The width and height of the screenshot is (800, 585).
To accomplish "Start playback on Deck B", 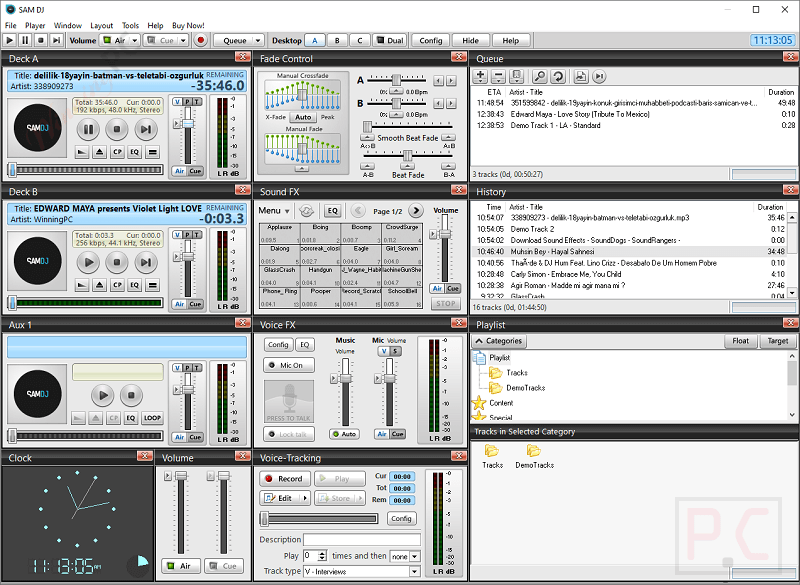I will (x=88, y=263).
